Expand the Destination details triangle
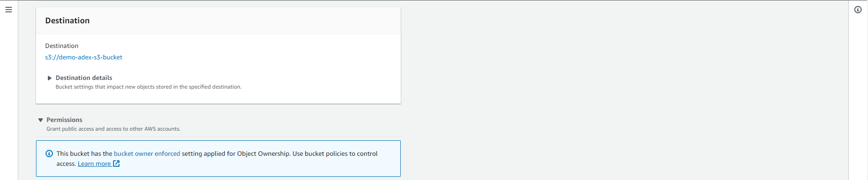Image resolution: width=868 pixels, height=180 pixels. 50,78
